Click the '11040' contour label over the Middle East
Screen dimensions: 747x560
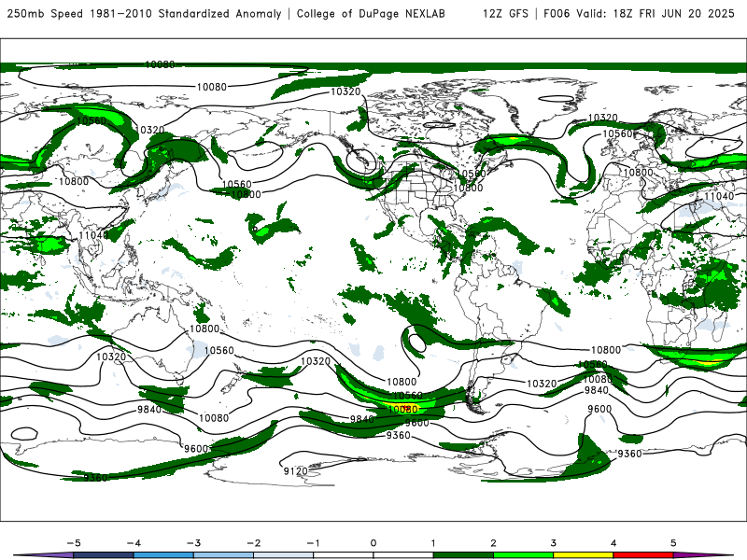click(x=719, y=196)
